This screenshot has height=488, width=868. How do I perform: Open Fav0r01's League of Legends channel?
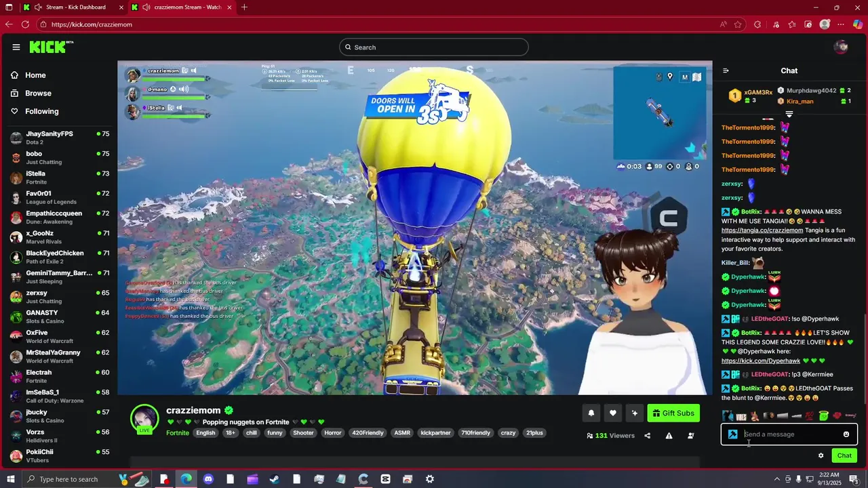[x=59, y=197]
